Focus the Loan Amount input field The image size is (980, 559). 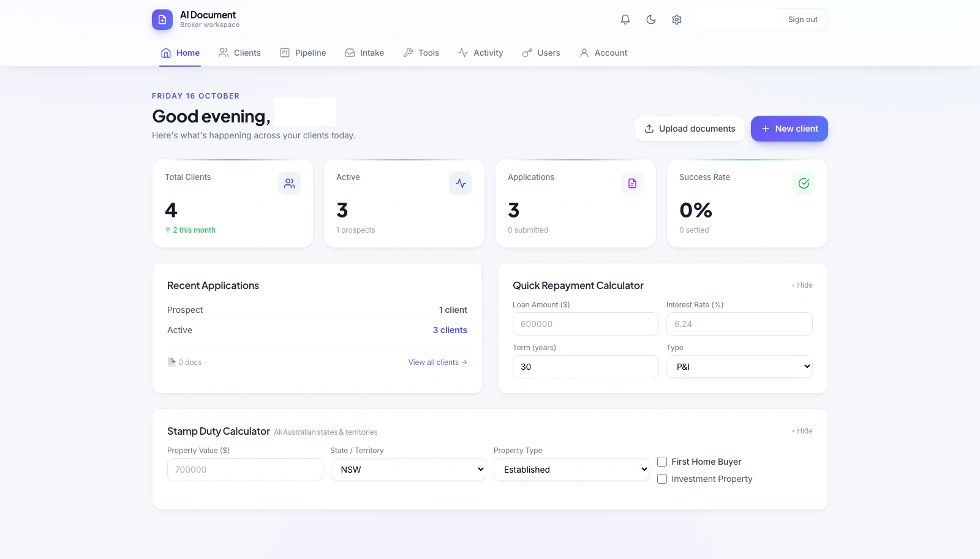coord(586,324)
